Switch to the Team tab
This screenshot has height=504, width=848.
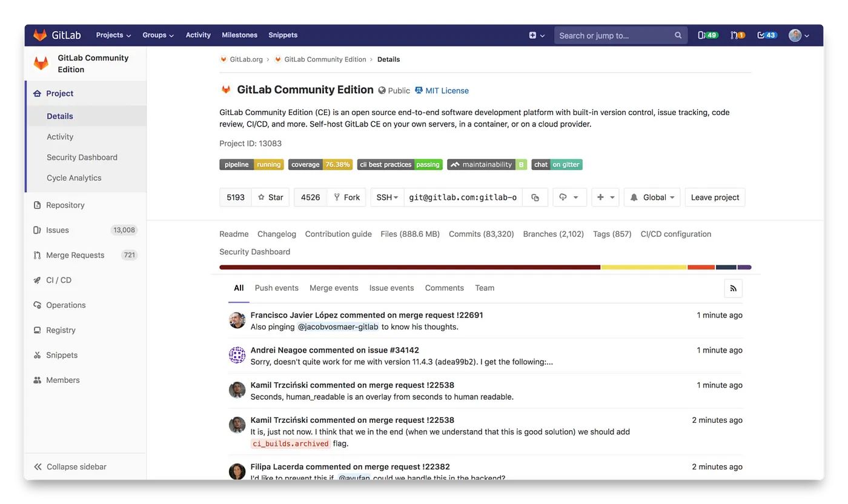[485, 288]
